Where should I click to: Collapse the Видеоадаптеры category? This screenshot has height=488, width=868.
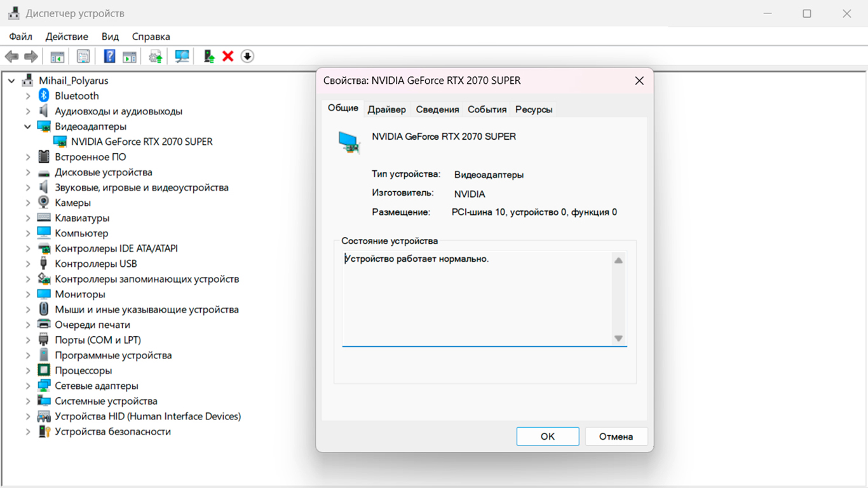[x=27, y=126]
